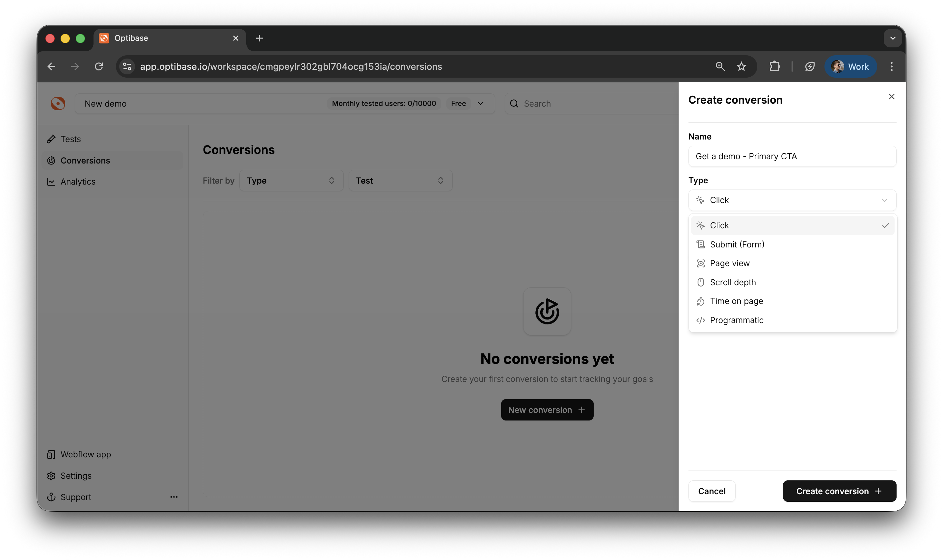Expand the Test filter dropdown
The height and width of the screenshot is (560, 943).
point(400,180)
